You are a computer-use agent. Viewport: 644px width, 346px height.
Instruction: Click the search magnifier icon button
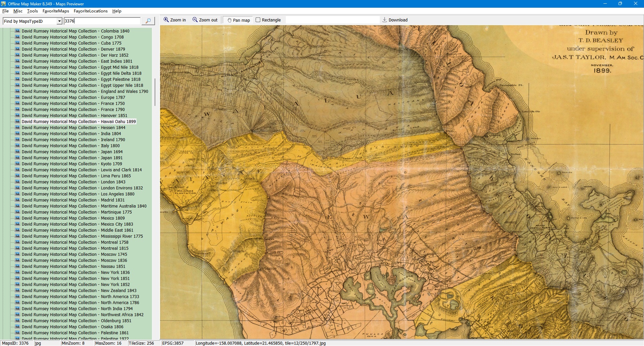click(x=148, y=21)
